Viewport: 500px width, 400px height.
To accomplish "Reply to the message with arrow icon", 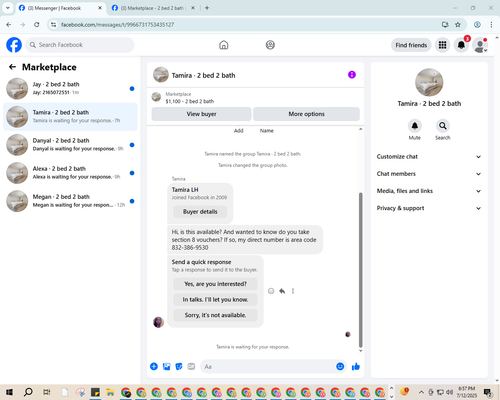I will (x=282, y=291).
